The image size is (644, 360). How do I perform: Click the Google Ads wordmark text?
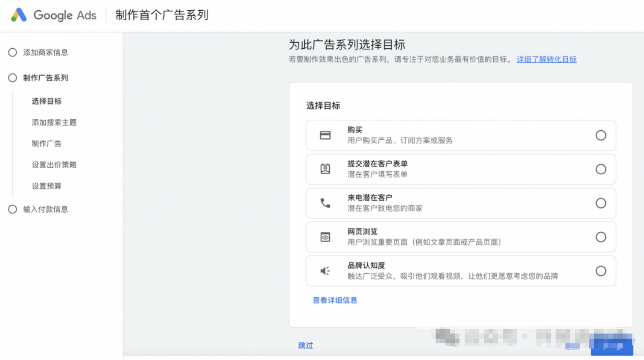pyautogui.click(x=65, y=15)
